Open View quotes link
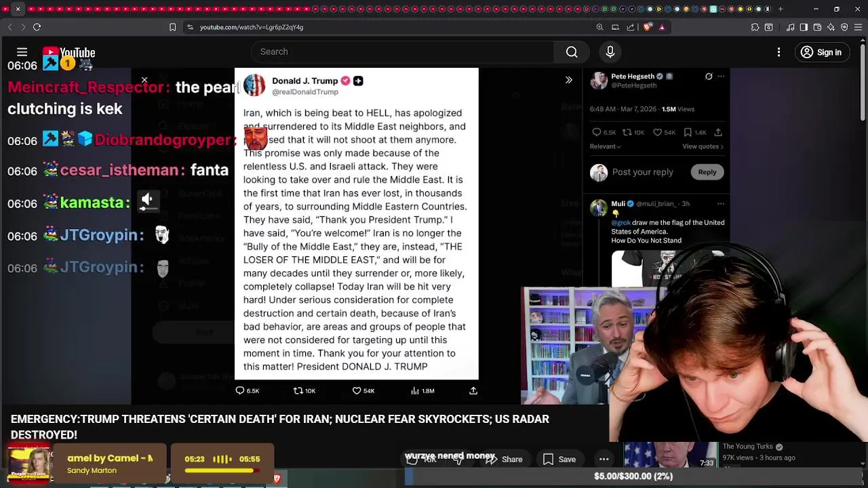The width and height of the screenshot is (868, 488). (x=703, y=146)
